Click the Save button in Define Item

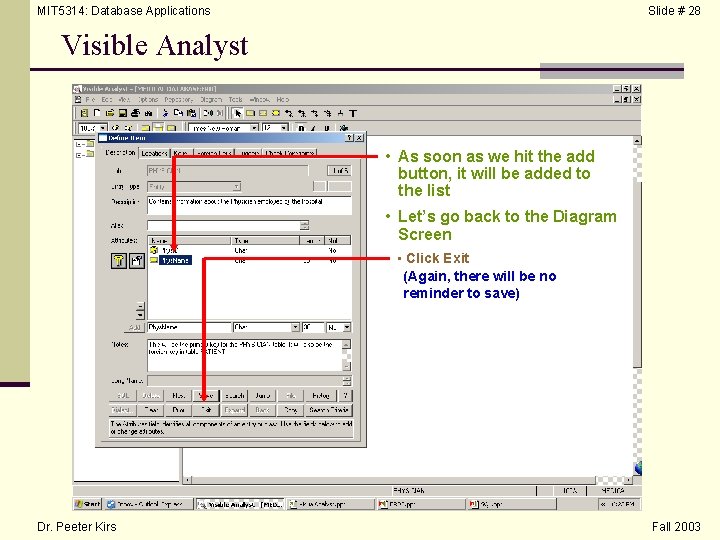pos(206,395)
